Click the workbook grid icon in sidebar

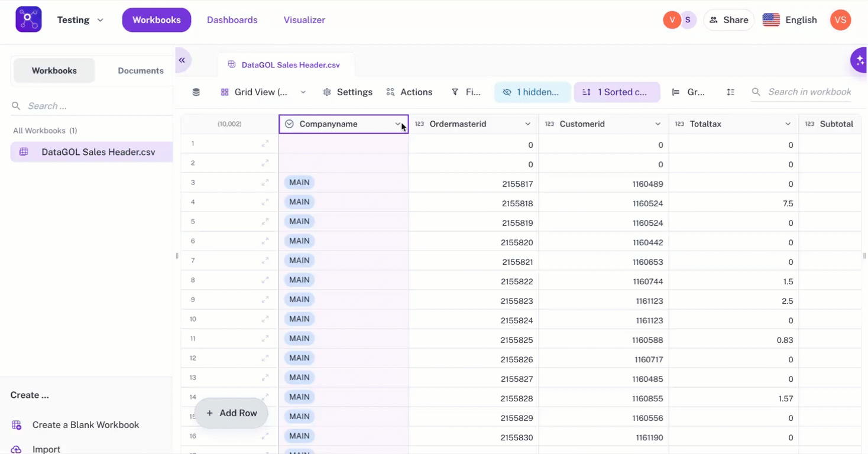pyautogui.click(x=24, y=152)
